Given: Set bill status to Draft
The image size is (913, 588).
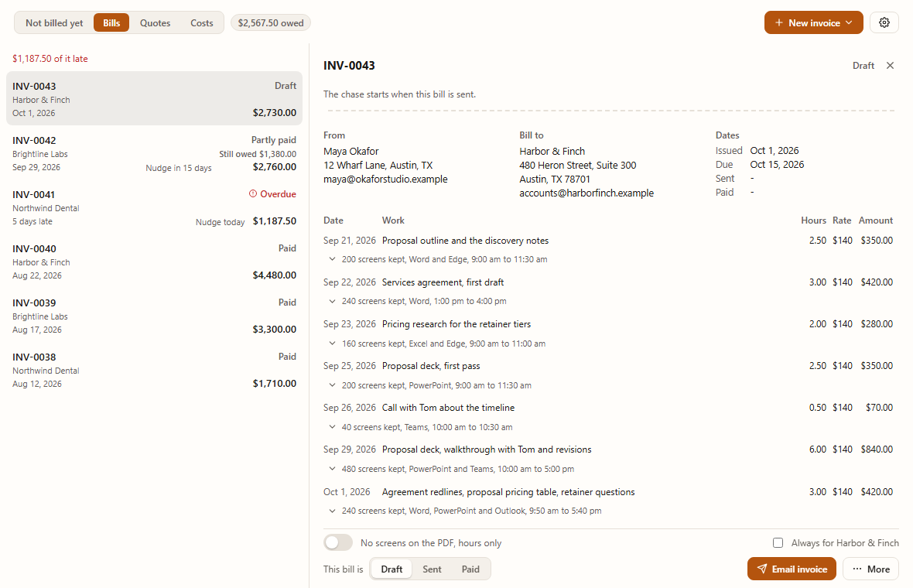Looking at the screenshot, I should 392,569.
